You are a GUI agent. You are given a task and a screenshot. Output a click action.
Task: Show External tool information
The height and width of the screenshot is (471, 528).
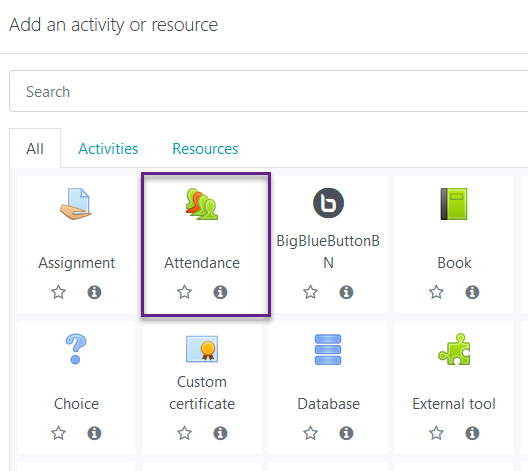coord(472,433)
